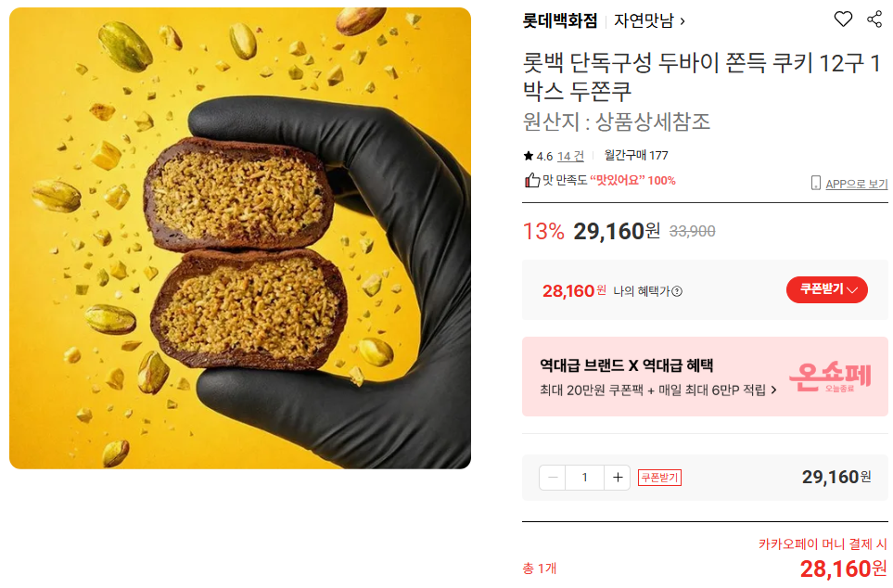Add product to wishlist with heart icon
This screenshot has height=588, width=893.
click(x=843, y=19)
